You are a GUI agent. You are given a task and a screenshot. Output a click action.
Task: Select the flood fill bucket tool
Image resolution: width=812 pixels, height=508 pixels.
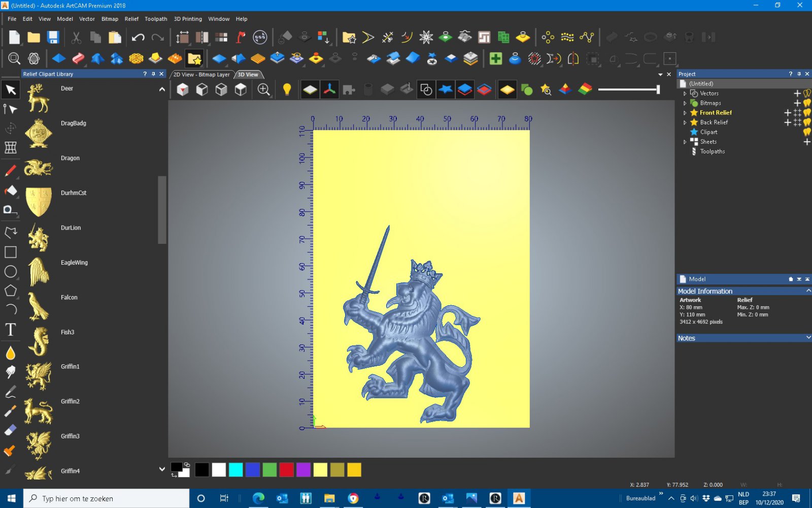[x=10, y=190]
